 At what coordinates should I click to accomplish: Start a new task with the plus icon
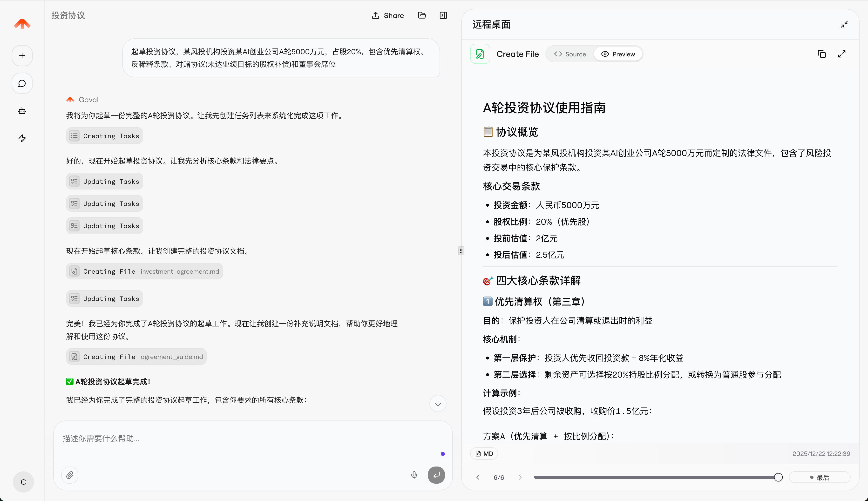click(22, 55)
